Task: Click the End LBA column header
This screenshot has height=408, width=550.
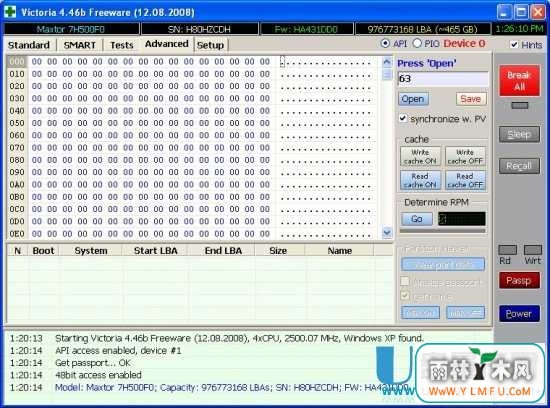Action: (223, 250)
